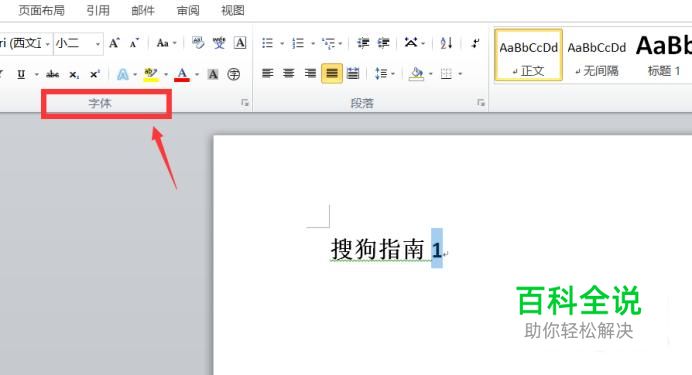The image size is (692, 375).
Task: Increase font size with Grow Font
Action: click(x=114, y=43)
